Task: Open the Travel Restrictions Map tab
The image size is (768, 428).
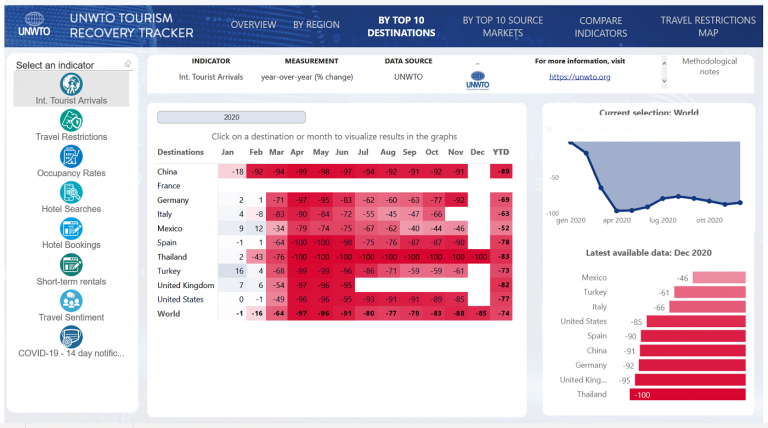Action: click(708, 26)
